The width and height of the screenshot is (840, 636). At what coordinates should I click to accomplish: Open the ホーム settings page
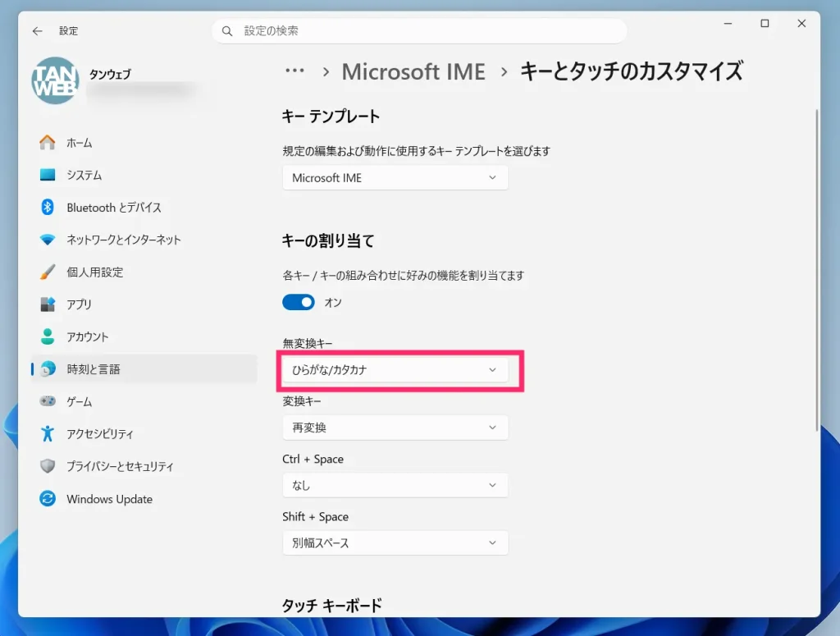tap(144, 143)
